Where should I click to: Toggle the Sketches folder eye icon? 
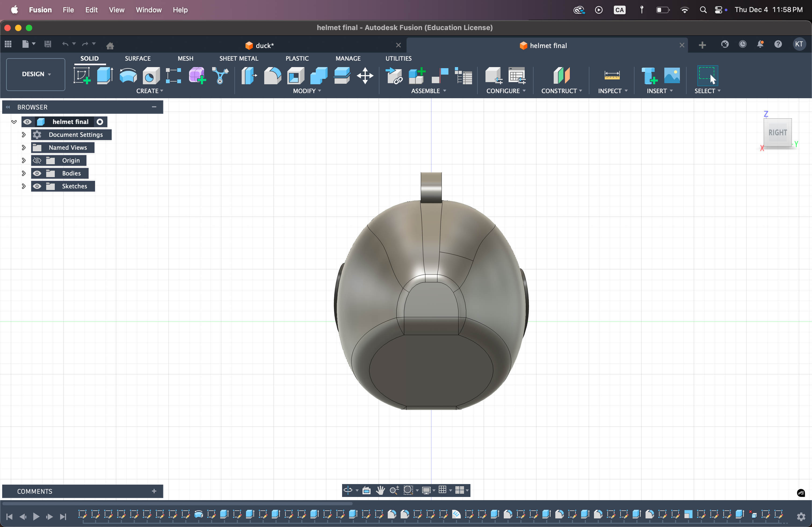coord(37,186)
